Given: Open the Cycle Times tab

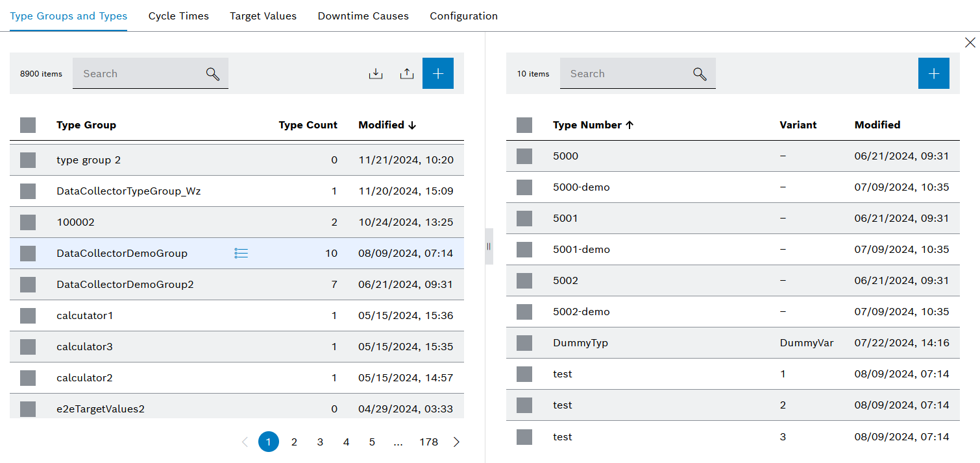Looking at the screenshot, I should [x=178, y=16].
